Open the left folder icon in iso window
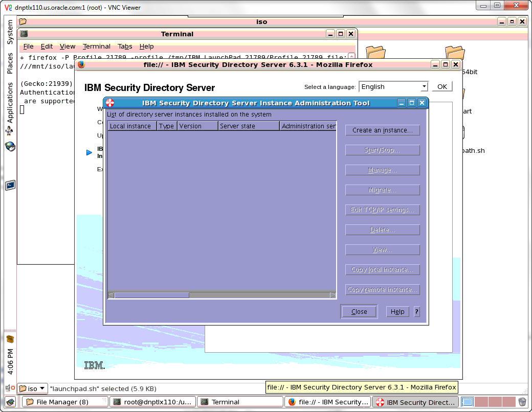 coord(375,52)
